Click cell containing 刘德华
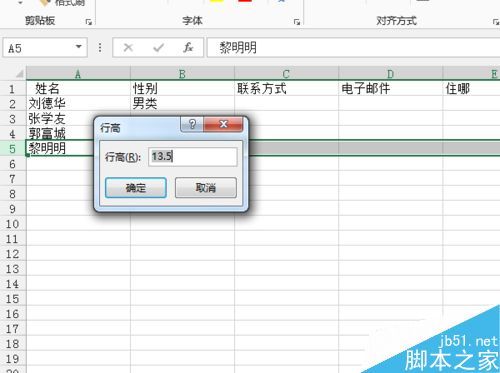The width and height of the screenshot is (500, 373). [x=78, y=104]
